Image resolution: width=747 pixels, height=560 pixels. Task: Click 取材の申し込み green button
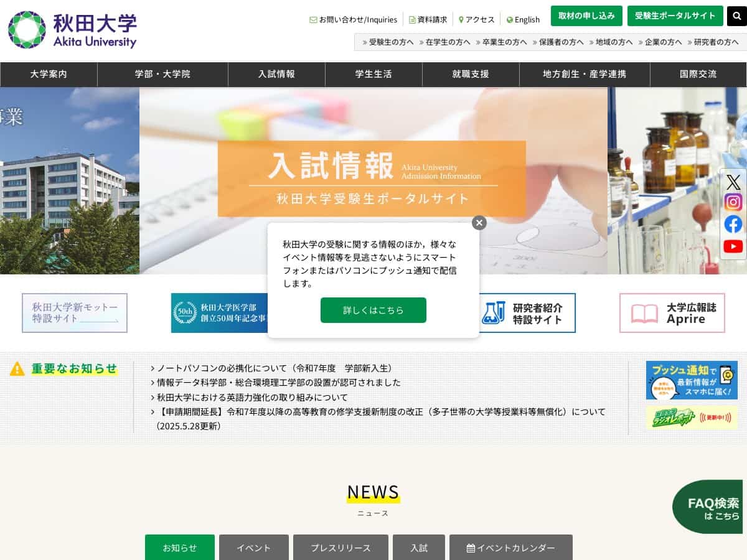pos(586,16)
